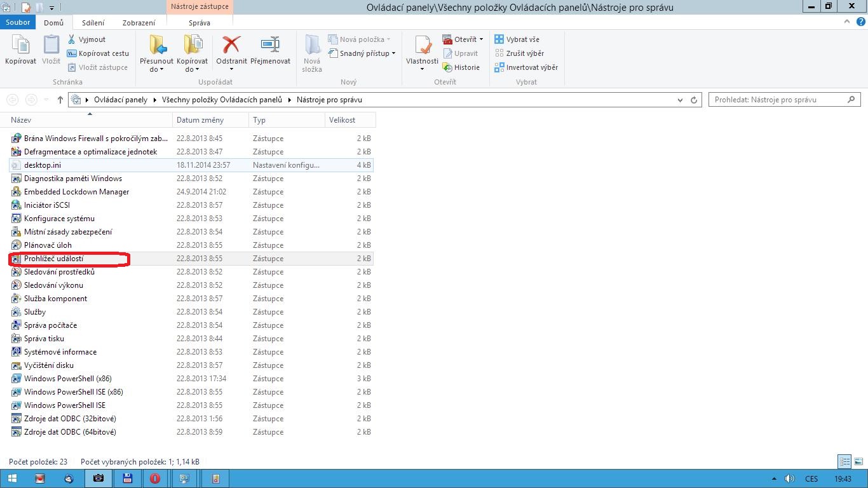Expand the Otevřít dropdown arrow
Image resolution: width=868 pixels, height=488 pixels.
481,39
